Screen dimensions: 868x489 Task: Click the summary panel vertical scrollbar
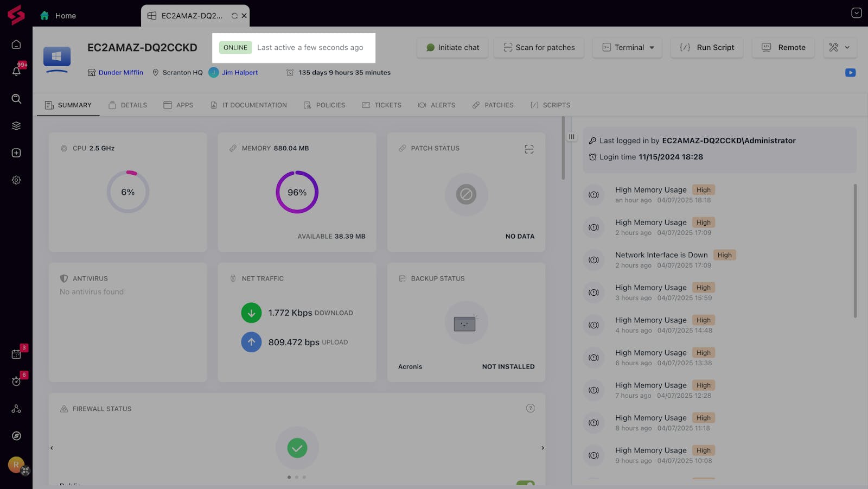563,148
